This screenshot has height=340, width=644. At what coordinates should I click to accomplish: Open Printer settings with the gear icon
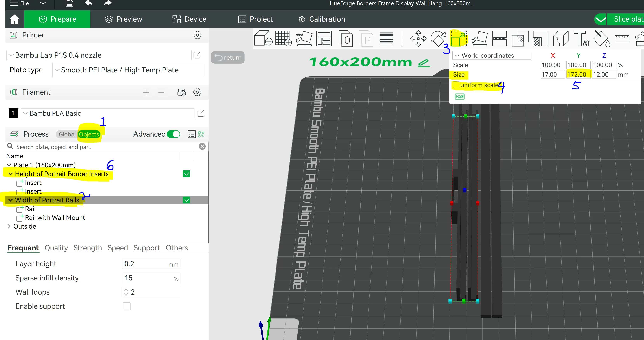tap(197, 35)
